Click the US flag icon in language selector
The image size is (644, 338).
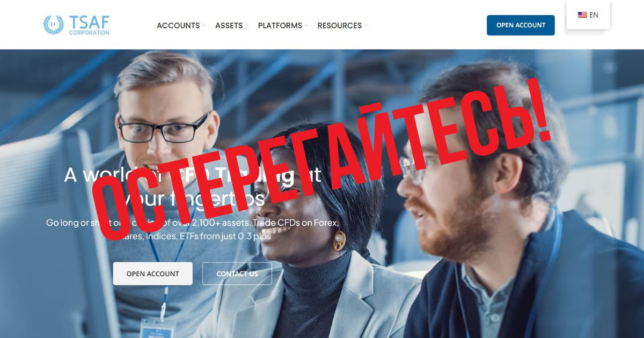click(x=582, y=15)
